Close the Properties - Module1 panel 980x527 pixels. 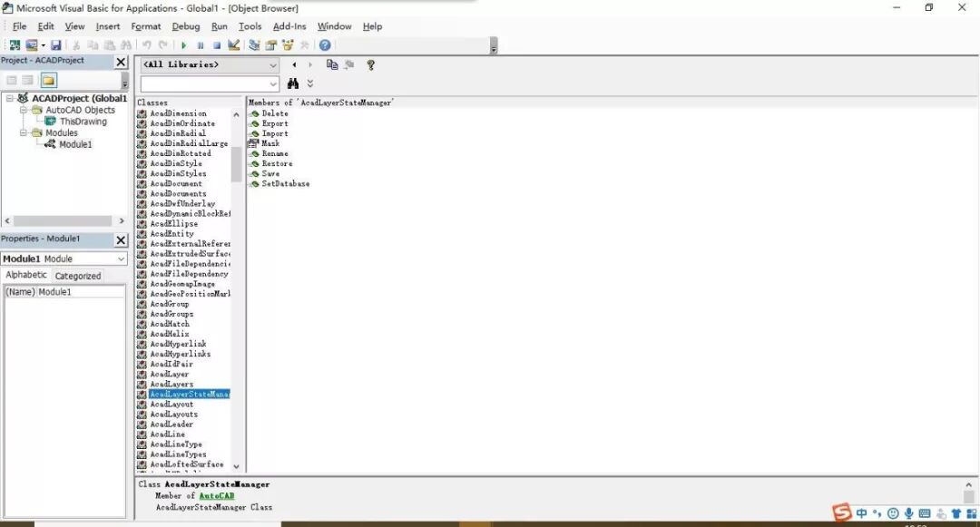[x=121, y=239]
